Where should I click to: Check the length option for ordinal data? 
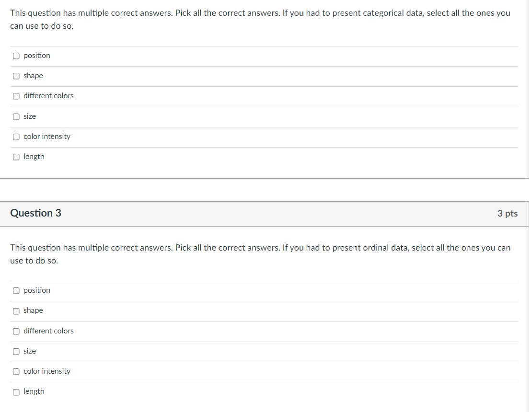[16, 391]
